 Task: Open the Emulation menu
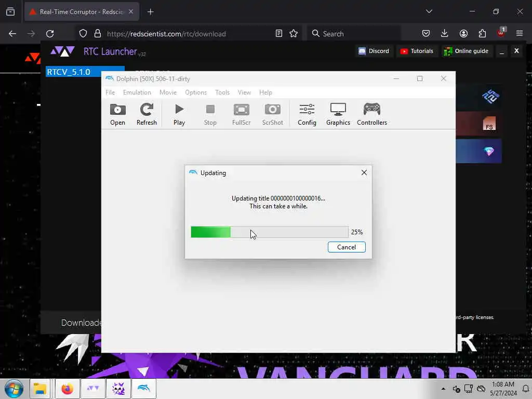click(137, 92)
